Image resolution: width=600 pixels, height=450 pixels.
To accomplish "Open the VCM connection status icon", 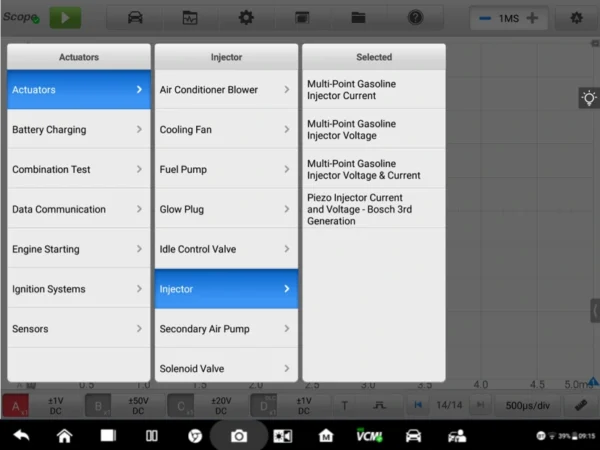I will [369, 435].
